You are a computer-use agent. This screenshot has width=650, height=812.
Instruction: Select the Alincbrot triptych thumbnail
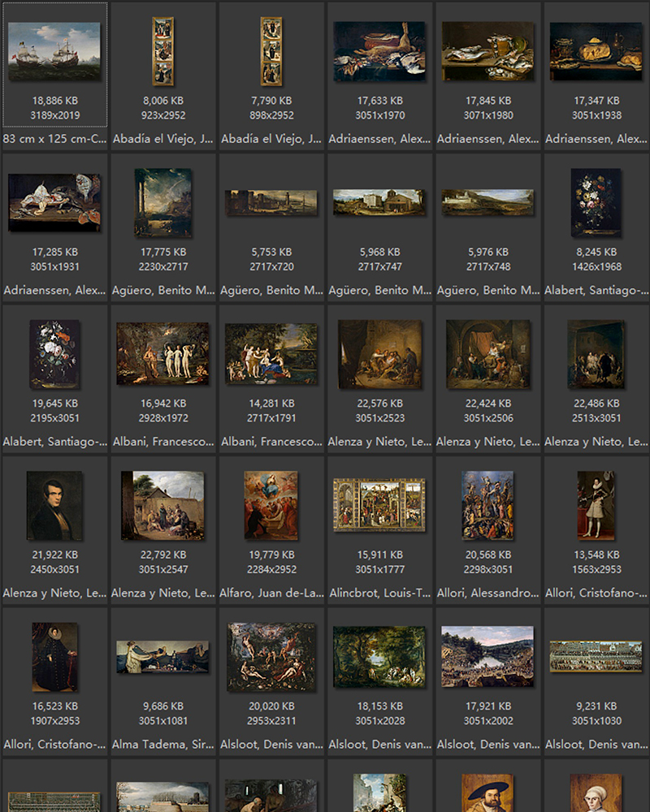(x=379, y=505)
